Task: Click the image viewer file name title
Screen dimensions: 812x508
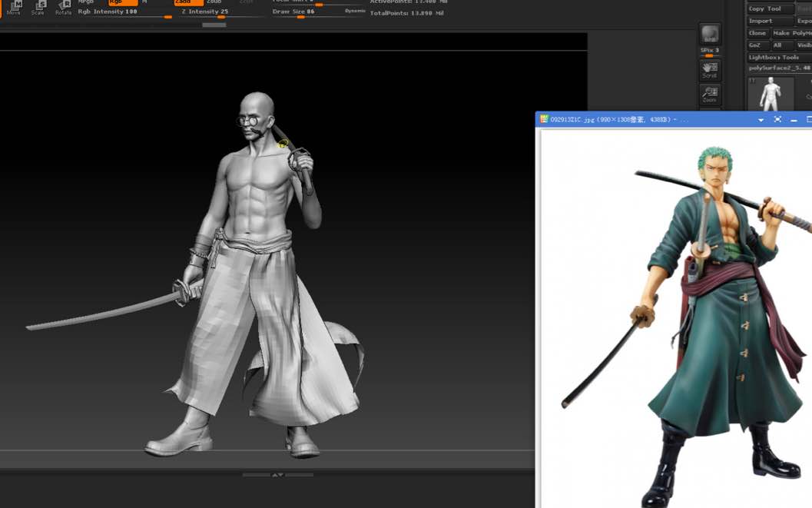Action: (611, 120)
